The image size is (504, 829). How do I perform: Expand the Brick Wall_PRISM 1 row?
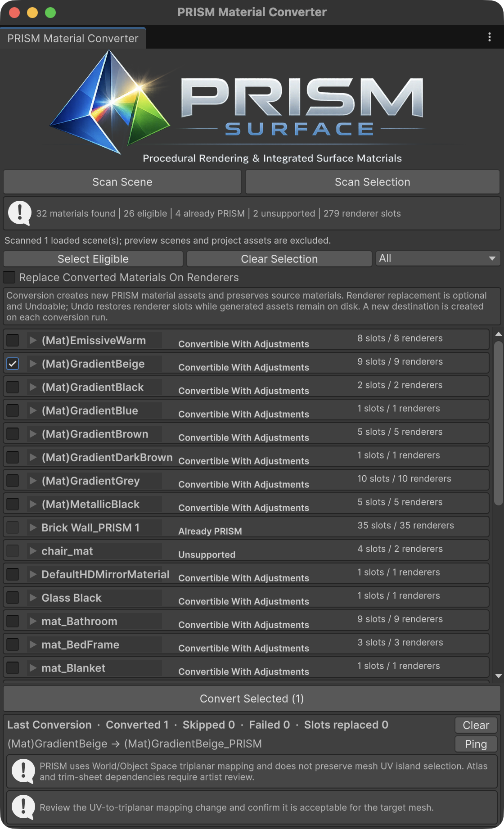pyautogui.click(x=33, y=527)
